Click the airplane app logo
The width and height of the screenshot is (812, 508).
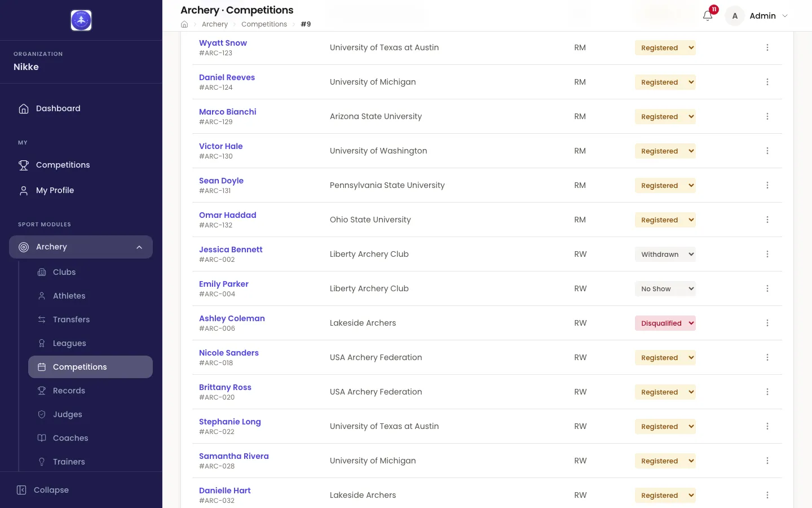tap(81, 20)
